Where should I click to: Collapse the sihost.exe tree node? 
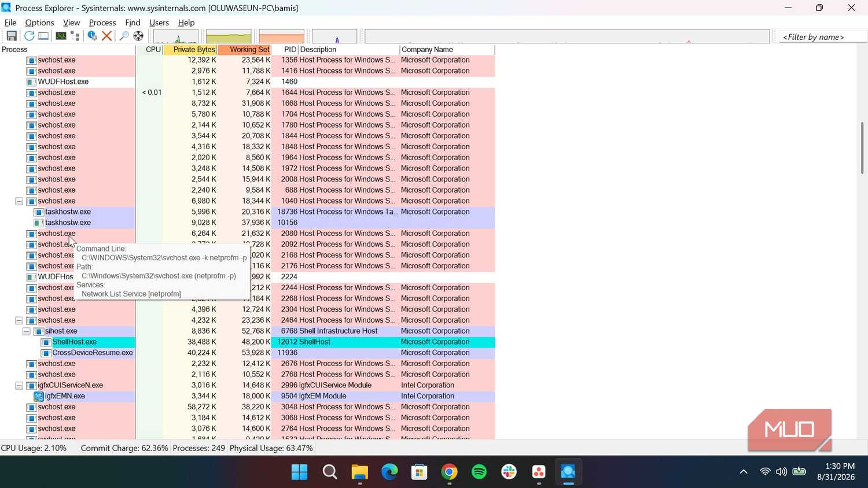click(27, 331)
